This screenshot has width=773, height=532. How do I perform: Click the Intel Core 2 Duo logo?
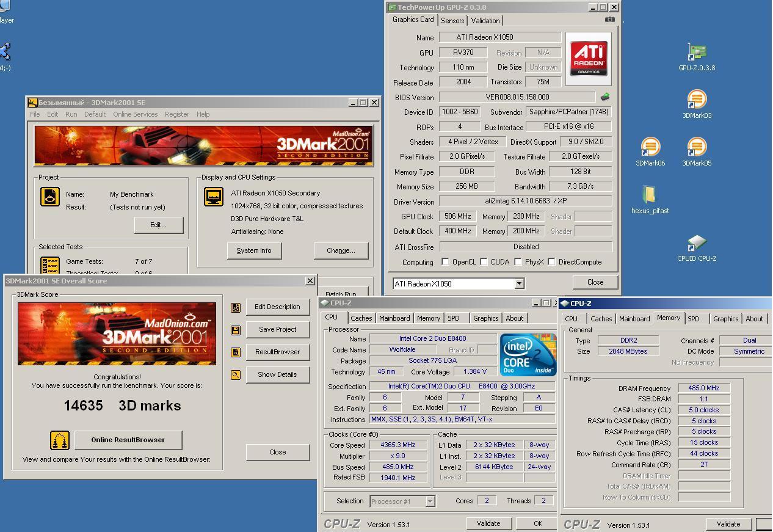coord(528,354)
